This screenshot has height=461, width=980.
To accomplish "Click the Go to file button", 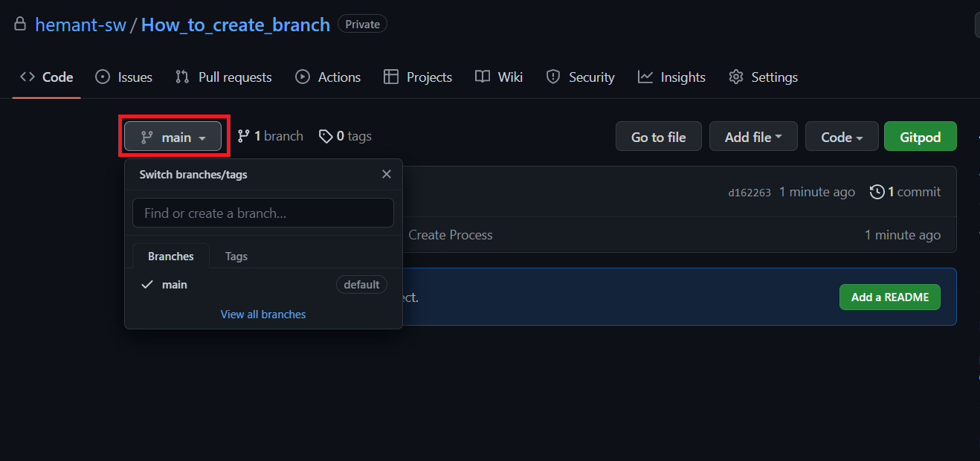I will tap(659, 137).
